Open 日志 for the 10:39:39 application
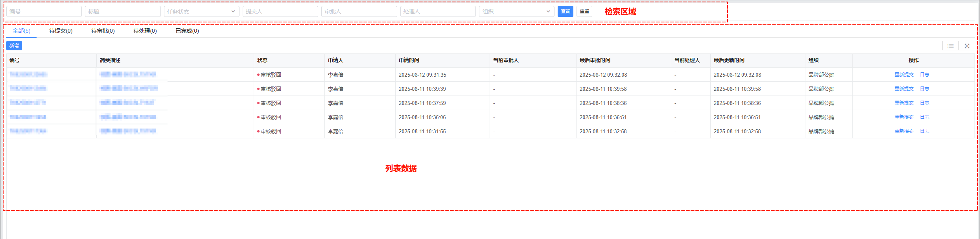Viewport: 980px width, 239px height. point(924,89)
